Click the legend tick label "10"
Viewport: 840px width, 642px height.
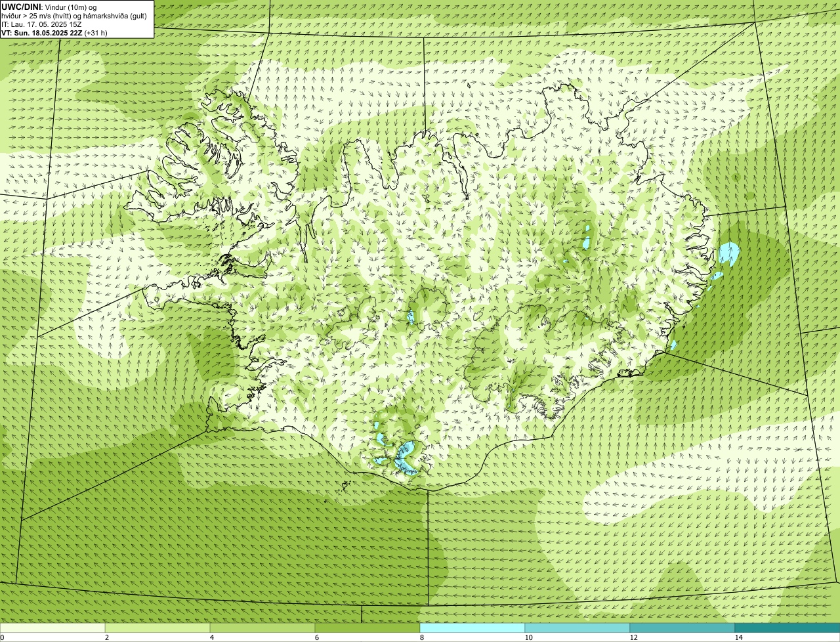click(x=528, y=637)
